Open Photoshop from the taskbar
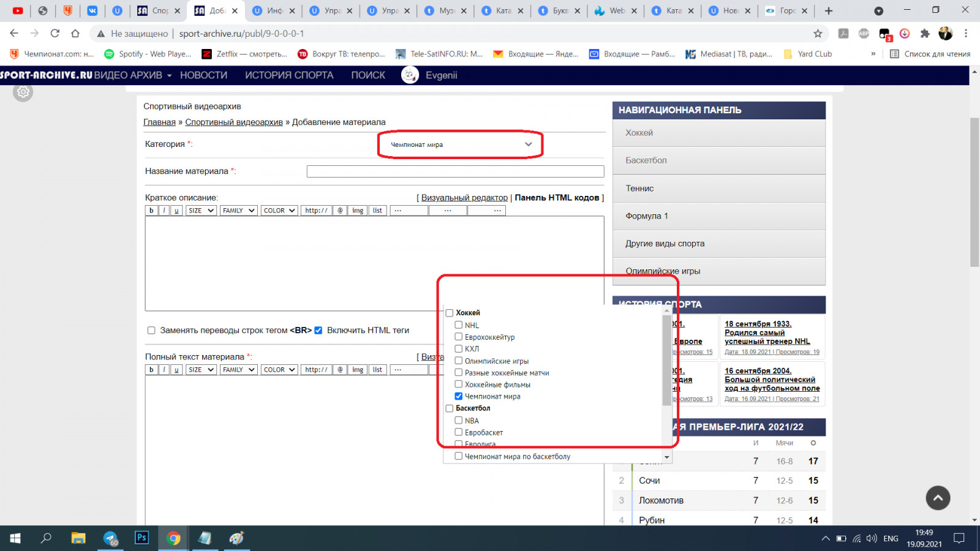 pos(141,538)
